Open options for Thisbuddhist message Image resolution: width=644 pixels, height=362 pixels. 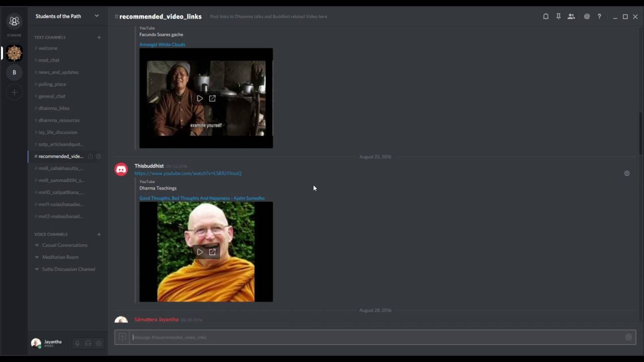pos(627,173)
